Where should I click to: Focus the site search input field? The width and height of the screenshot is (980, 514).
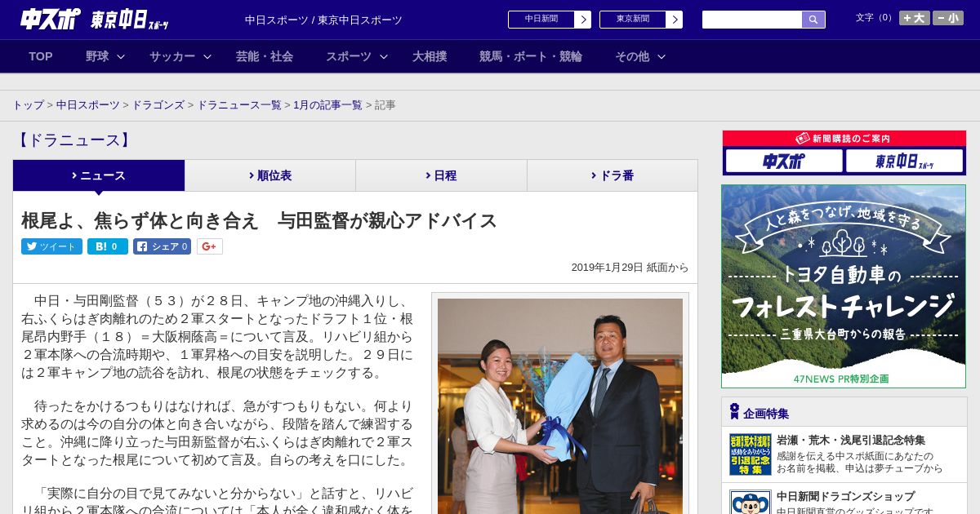point(751,20)
